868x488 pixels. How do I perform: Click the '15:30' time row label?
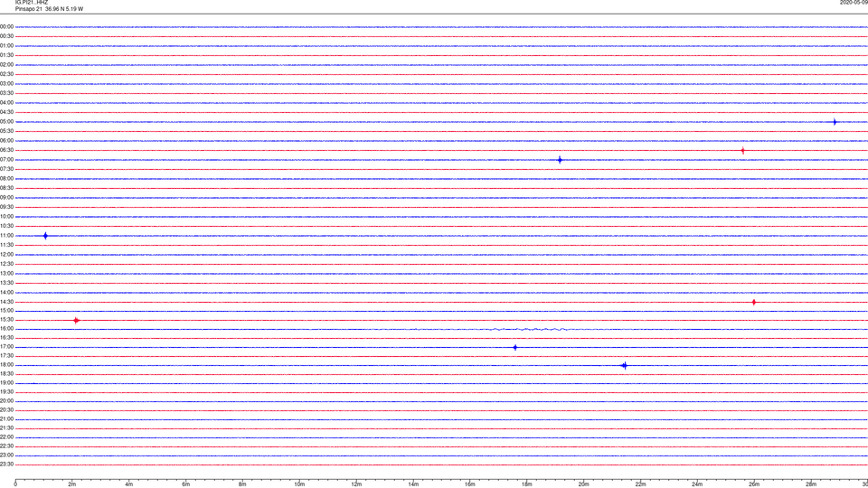[x=6, y=320]
